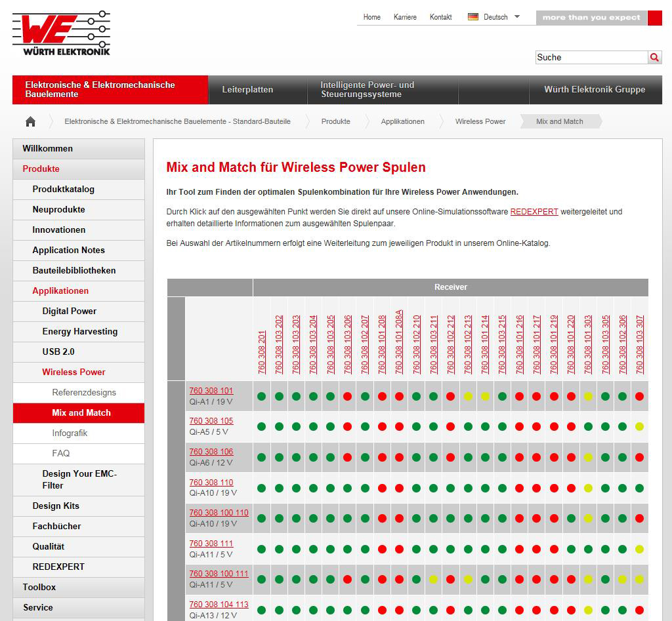Select Energy Harvesting in the sidebar
Screen dimensions: 672x621
(79, 332)
